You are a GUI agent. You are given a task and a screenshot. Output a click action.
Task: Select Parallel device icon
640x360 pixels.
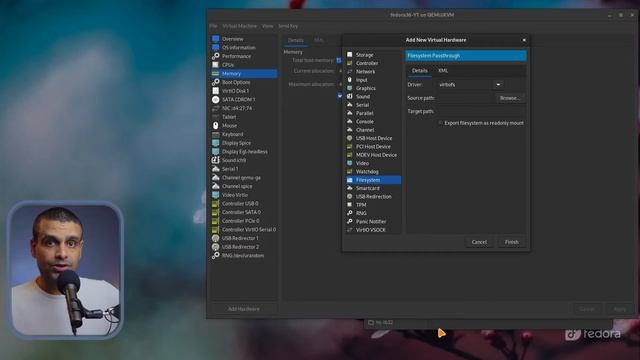(x=350, y=113)
